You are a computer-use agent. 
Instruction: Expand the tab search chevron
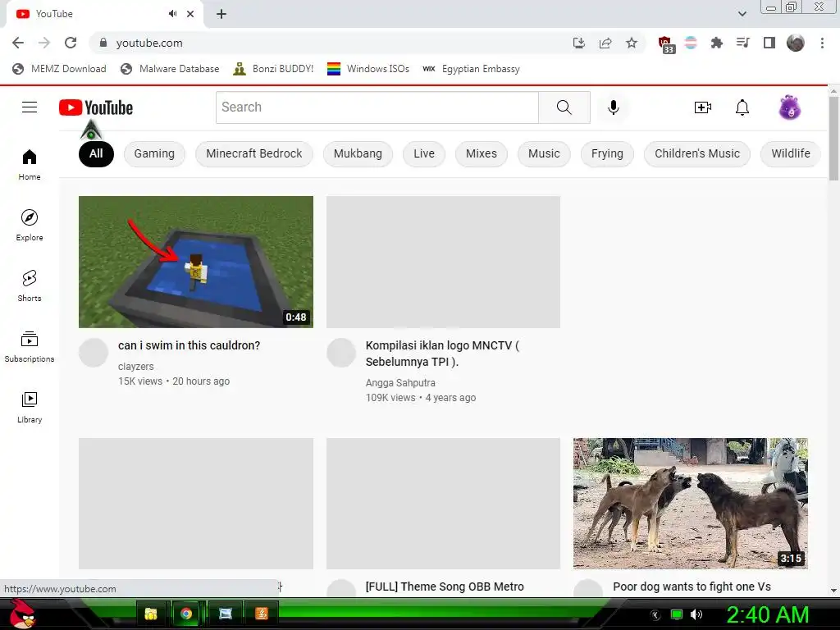point(742,14)
